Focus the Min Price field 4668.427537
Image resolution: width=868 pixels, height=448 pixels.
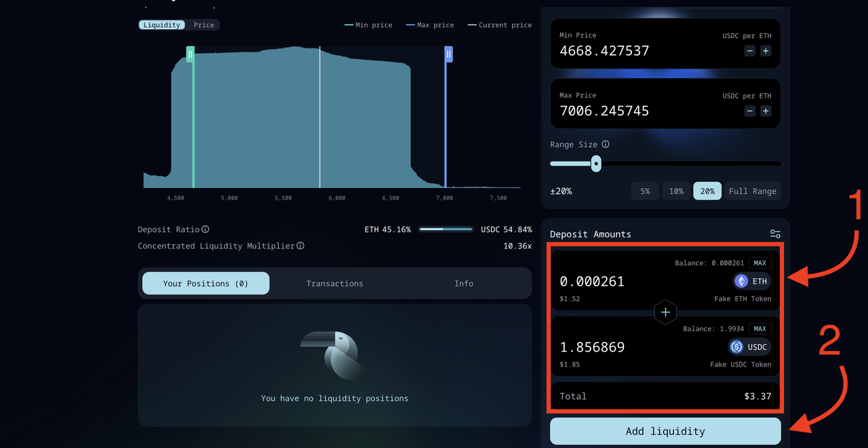(x=604, y=51)
